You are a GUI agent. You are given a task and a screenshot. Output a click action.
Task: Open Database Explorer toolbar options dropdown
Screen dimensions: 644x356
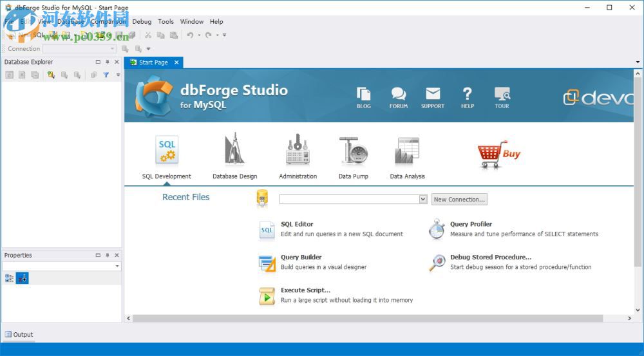[118, 75]
